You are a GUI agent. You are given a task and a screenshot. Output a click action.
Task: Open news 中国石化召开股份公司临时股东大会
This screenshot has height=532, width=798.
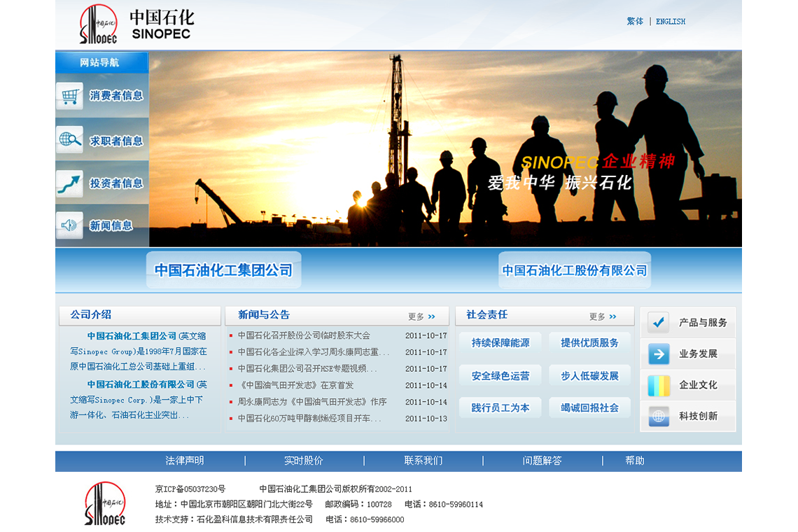pyautogui.click(x=304, y=335)
